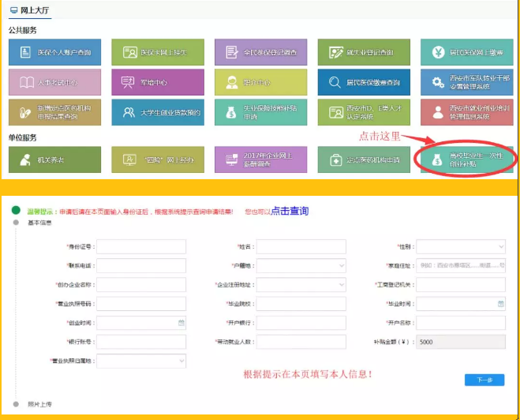Focus the 营业执照号码 input field
This screenshot has height=420, width=520.
(x=141, y=304)
